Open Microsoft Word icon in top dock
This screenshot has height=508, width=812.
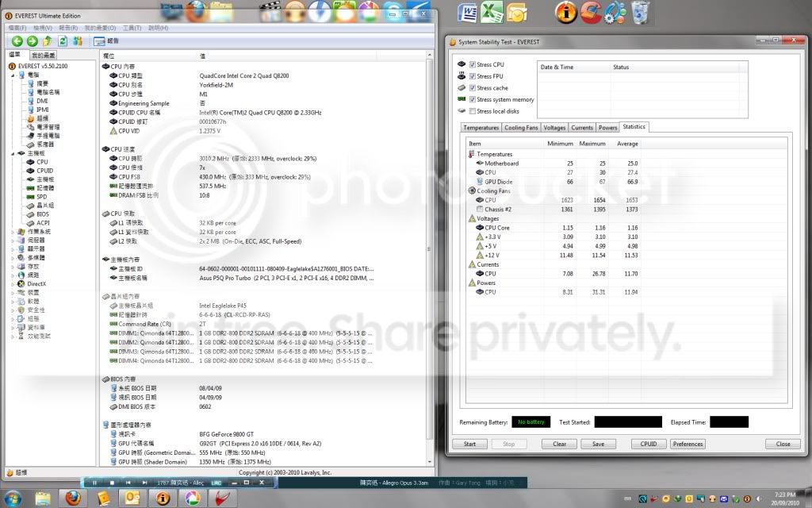(468, 13)
